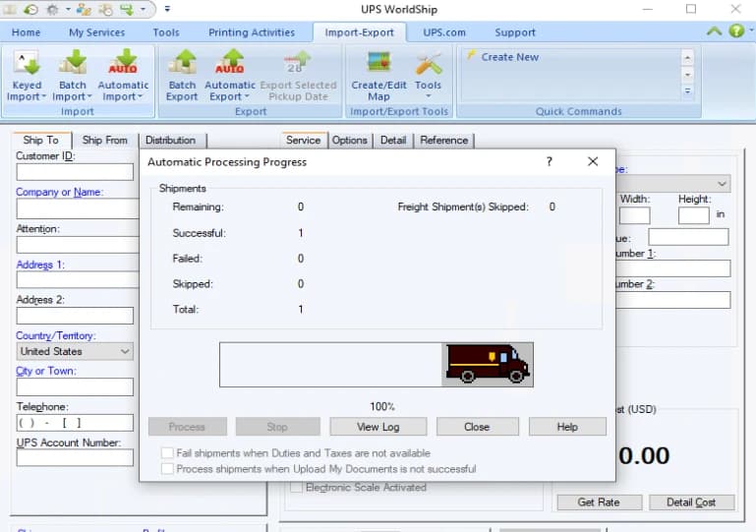This screenshot has height=532, width=756.
Task: Open the Tools ribbon tab
Action: pos(166,32)
